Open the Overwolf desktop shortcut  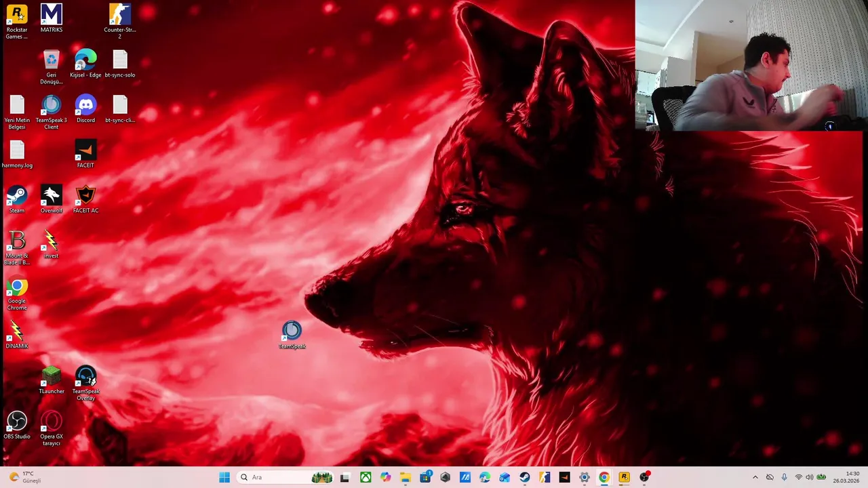click(x=52, y=199)
